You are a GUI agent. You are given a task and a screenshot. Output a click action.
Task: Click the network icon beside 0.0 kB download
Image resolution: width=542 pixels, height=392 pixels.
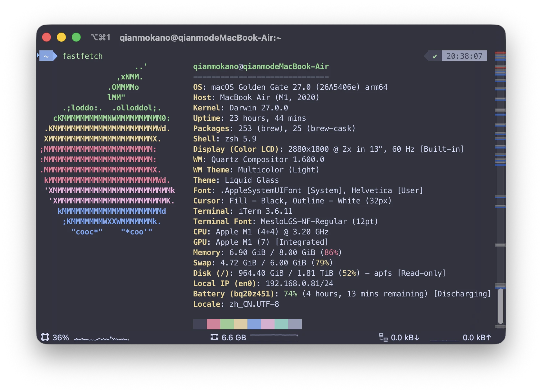pyautogui.click(x=383, y=337)
